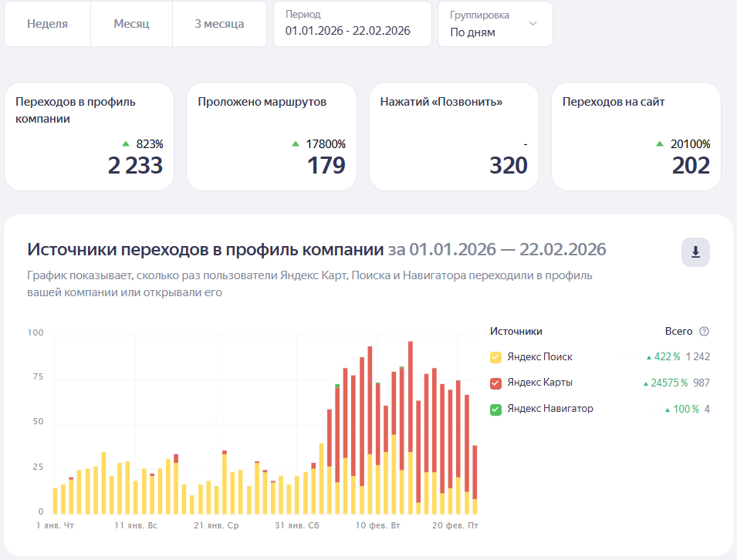Select the Неделя period tab

[x=48, y=24]
